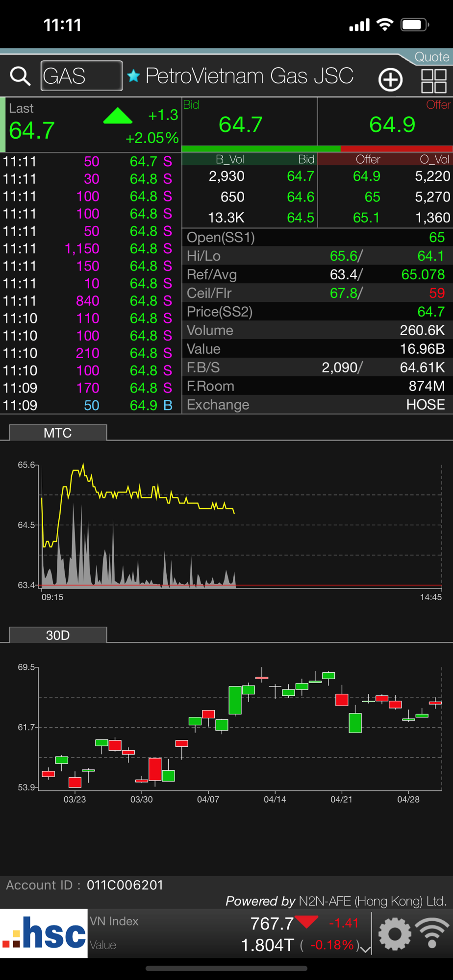Select bid price 64.6
This screenshot has width=453, height=980.
(x=301, y=197)
